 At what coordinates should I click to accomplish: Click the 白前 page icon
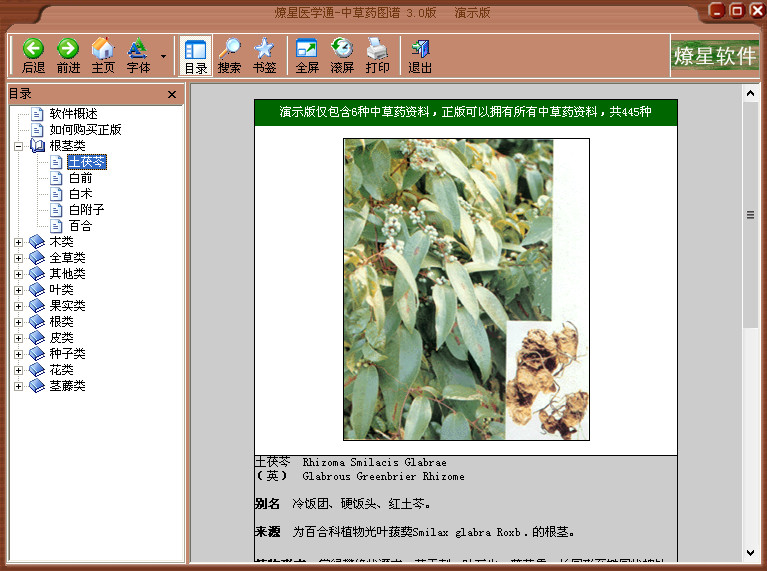point(56,178)
